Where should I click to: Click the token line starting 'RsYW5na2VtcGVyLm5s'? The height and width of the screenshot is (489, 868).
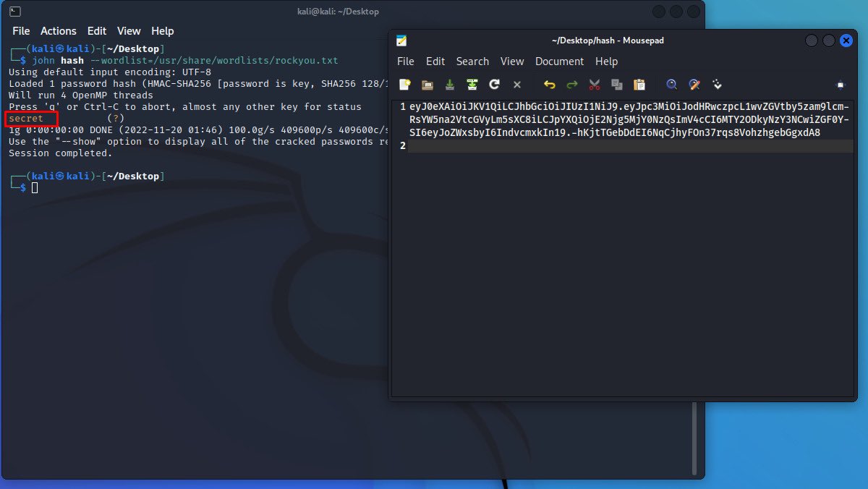pos(629,120)
